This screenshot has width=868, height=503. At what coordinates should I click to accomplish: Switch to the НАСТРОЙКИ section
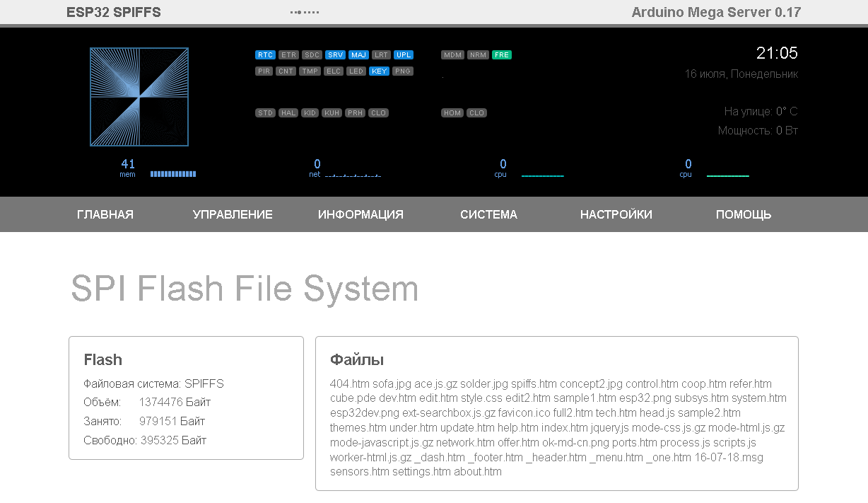[x=616, y=214]
